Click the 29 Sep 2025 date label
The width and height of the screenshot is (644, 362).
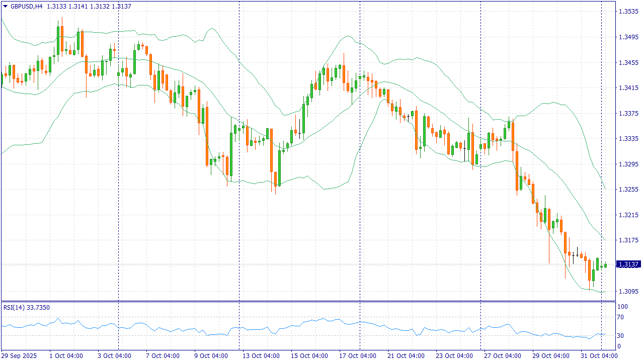tap(19, 356)
